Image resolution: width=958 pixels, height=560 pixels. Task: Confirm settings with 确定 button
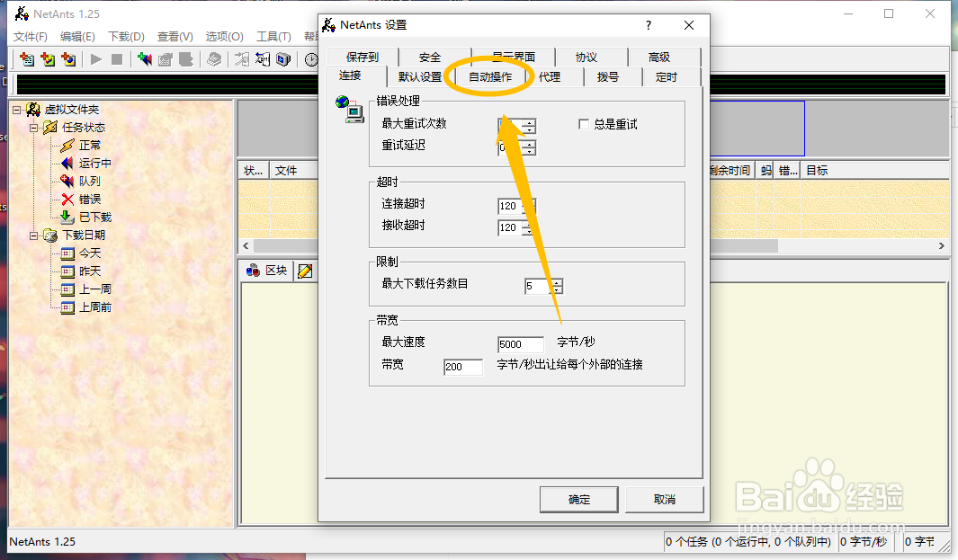click(579, 500)
